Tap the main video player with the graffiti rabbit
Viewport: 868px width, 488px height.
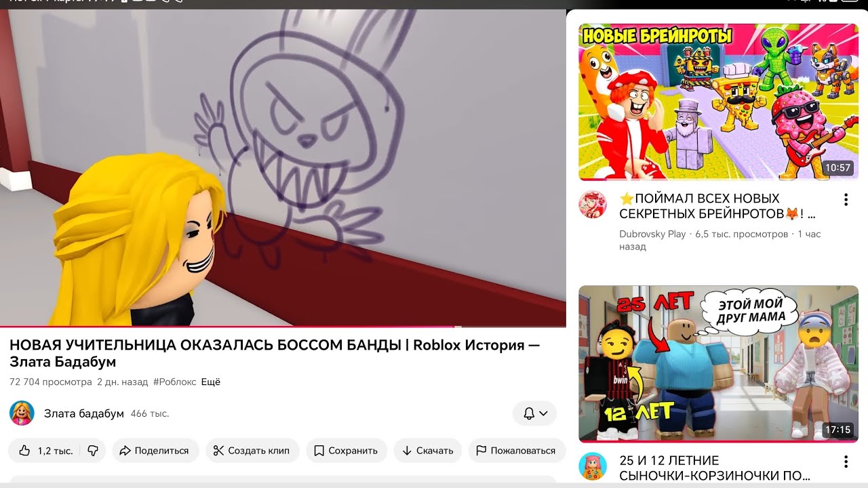click(x=283, y=167)
